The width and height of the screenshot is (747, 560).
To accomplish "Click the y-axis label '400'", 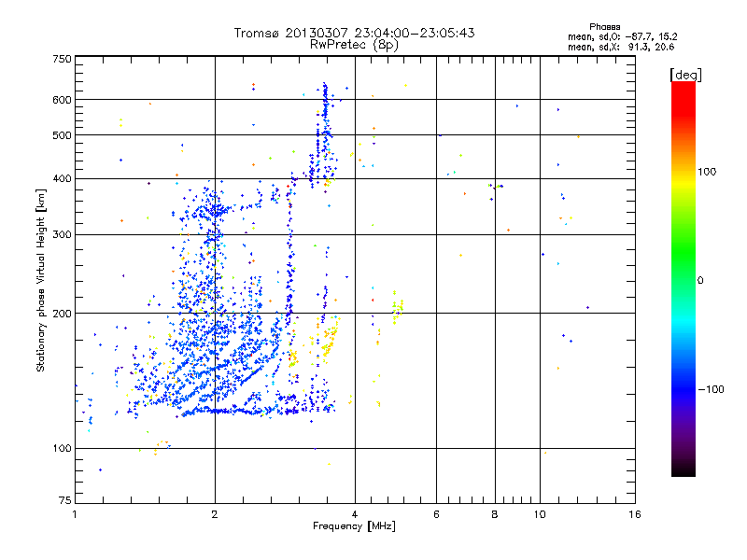I will click(x=62, y=178).
